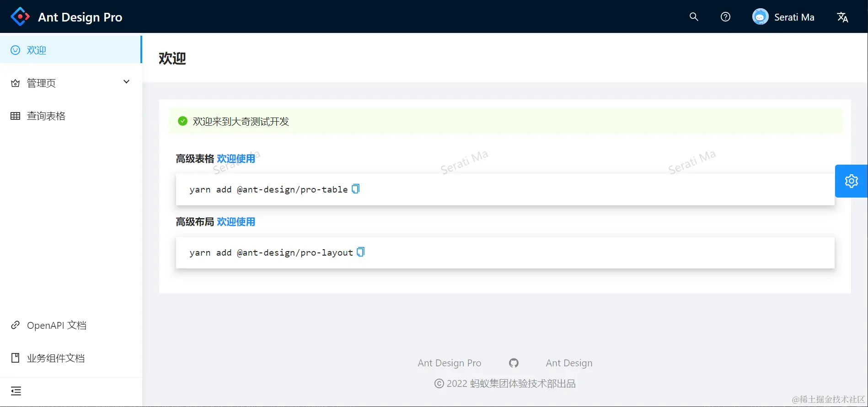This screenshot has width=868, height=407.
Task: Open 业务组件文档 sidebar link
Action: click(x=71, y=358)
